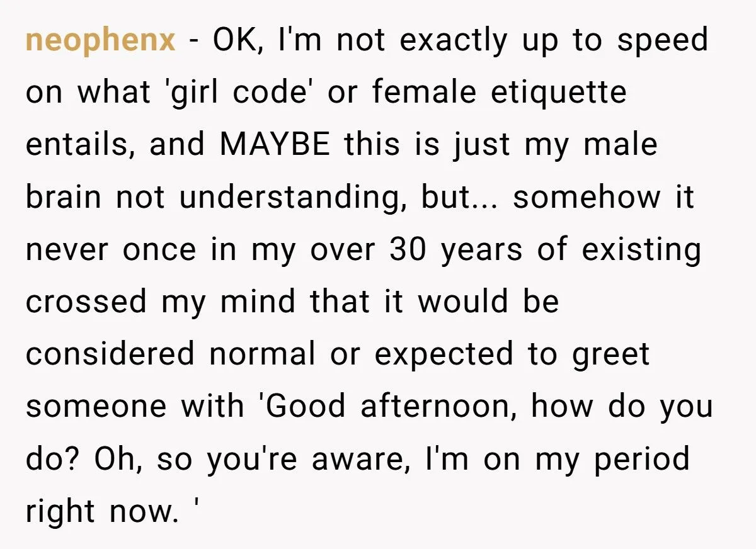Click the number '30' in the comment

click(x=409, y=250)
